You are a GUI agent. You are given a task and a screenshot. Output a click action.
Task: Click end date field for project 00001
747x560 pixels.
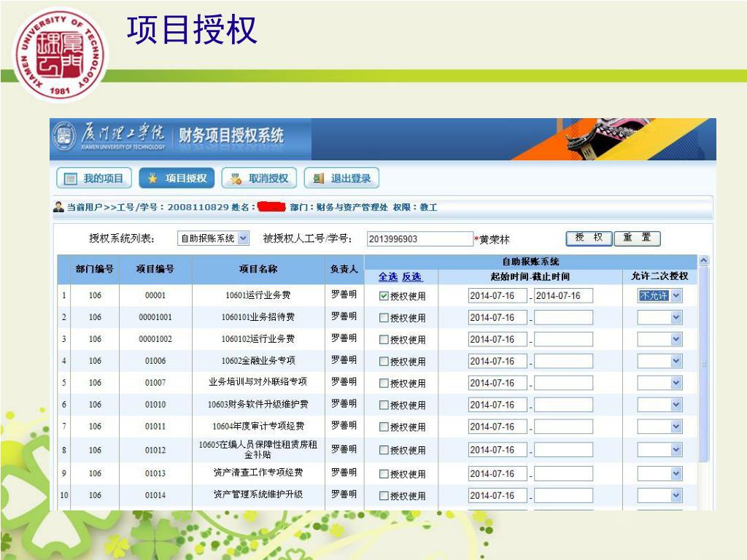(564, 296)
